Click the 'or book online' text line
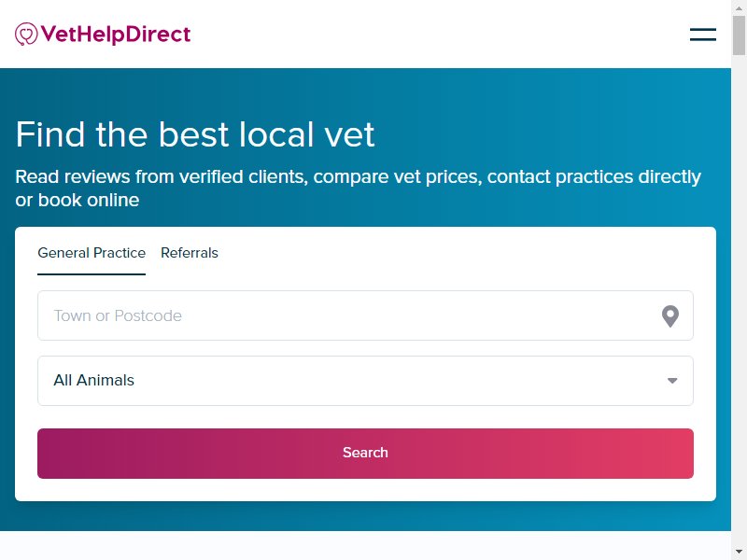747x560 pixels. (x=78, y=200)
